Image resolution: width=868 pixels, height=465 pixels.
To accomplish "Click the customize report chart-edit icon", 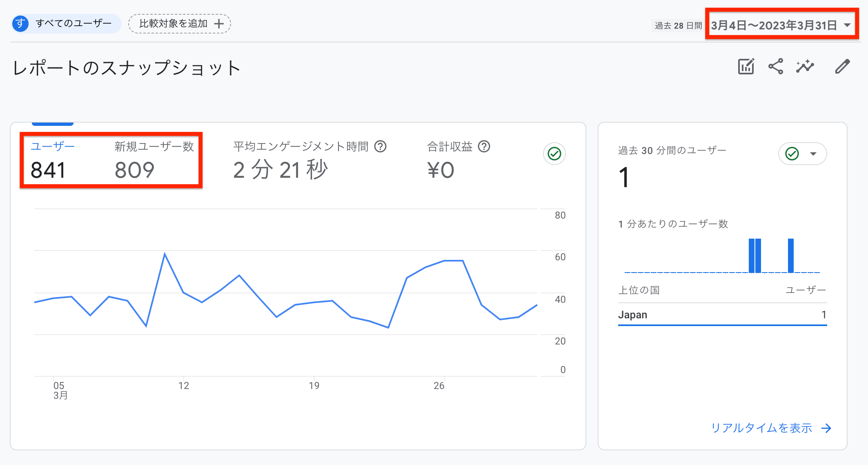I will tap(746, 66).
